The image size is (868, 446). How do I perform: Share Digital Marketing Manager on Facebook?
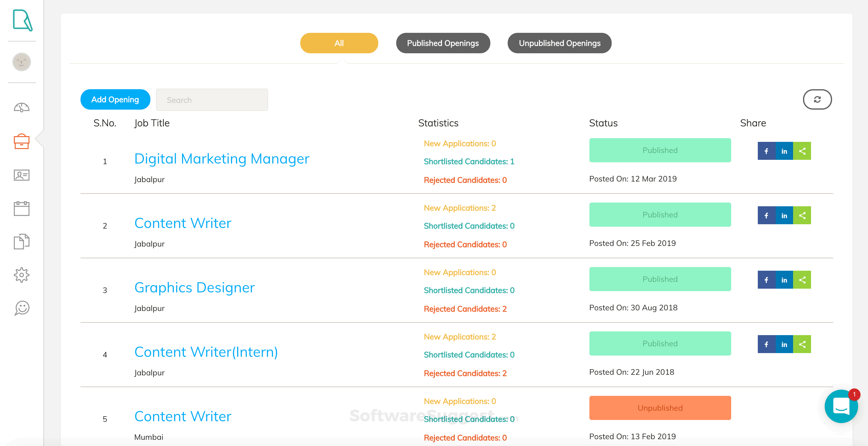(x=766, y=151)
